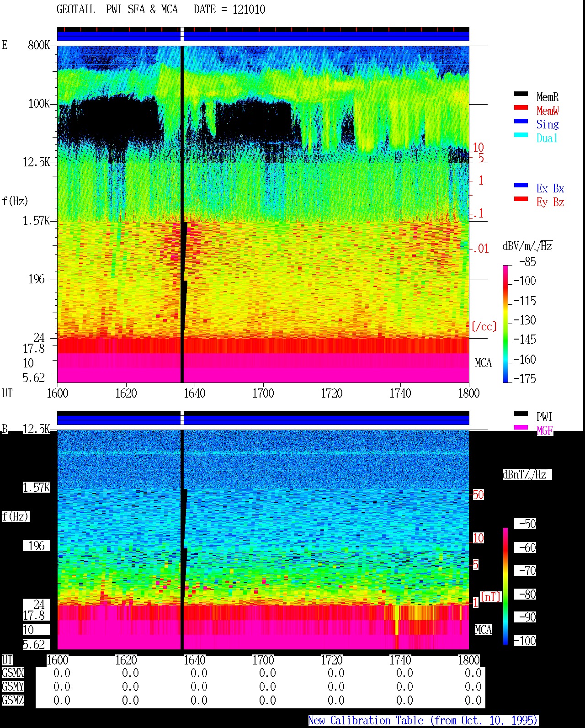This screenshot has height=728, width=585.
Task: Click the "GSMX" row label
Action: click(13, 673)
